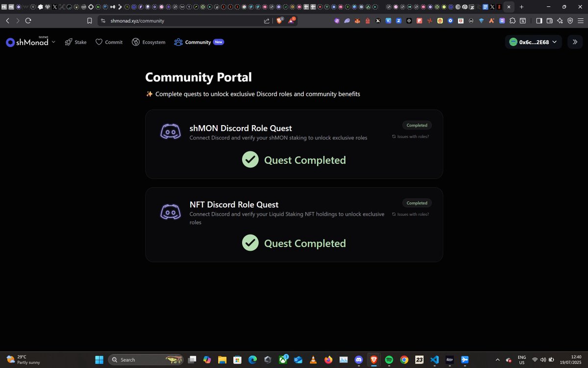The width and height of the screenshot is (588, 368).
Task: Click the Community people icon
Action: [178, 42]
